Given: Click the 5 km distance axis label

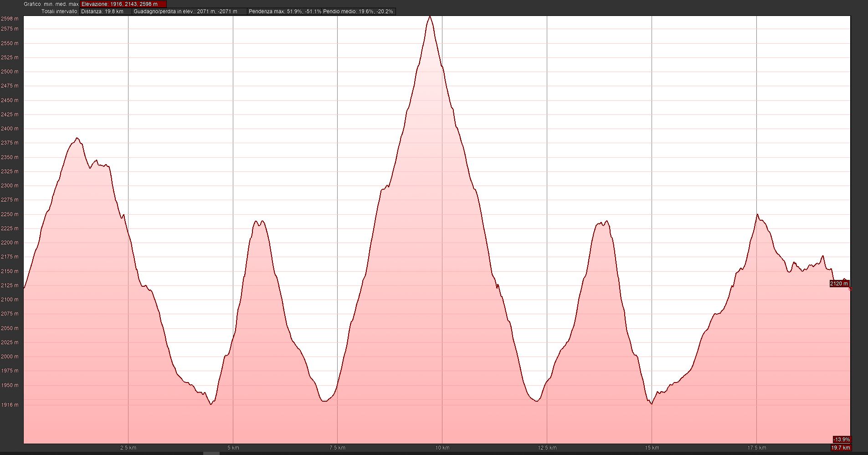Looking at the screenshot, I should pyautogui.click(x=233, y=448).
